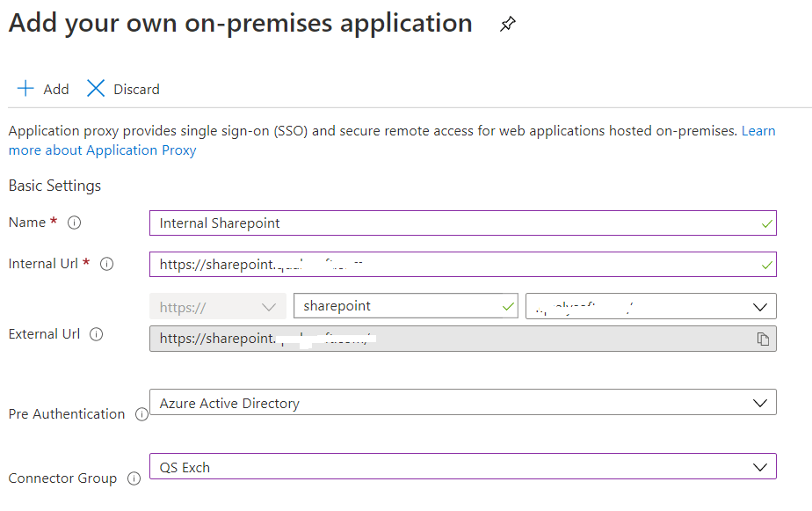Click the Basic Settings section heading
The image size is (812, 511).
(54, 186)
